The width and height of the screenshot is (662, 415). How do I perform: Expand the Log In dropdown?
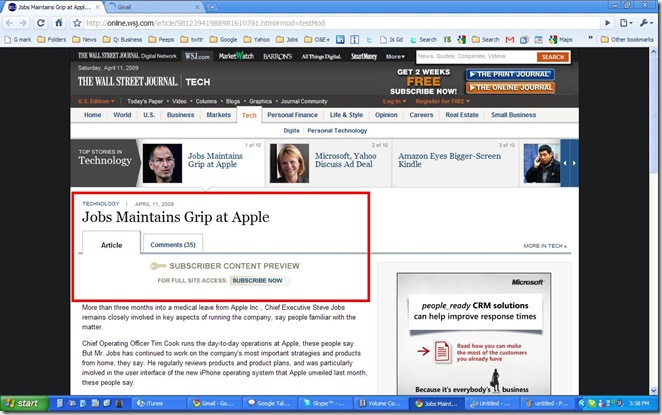(x=394, y=101)
